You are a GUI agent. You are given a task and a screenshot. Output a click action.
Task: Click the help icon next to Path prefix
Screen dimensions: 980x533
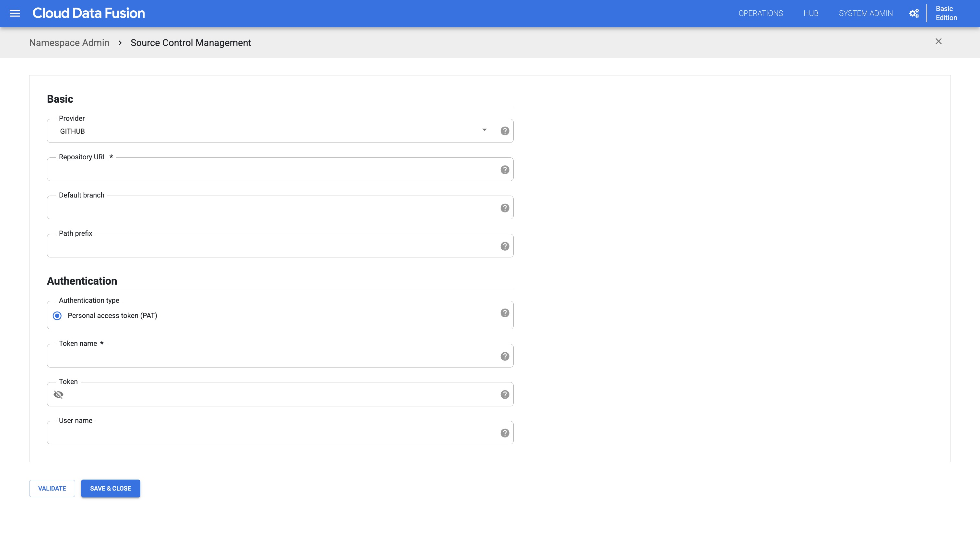505,246
